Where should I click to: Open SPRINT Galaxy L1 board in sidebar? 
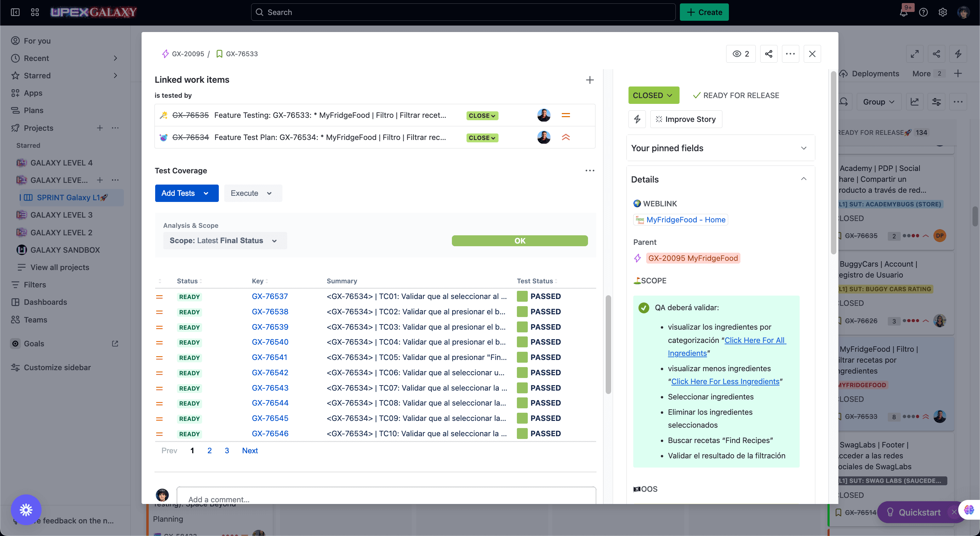(68, 198)
